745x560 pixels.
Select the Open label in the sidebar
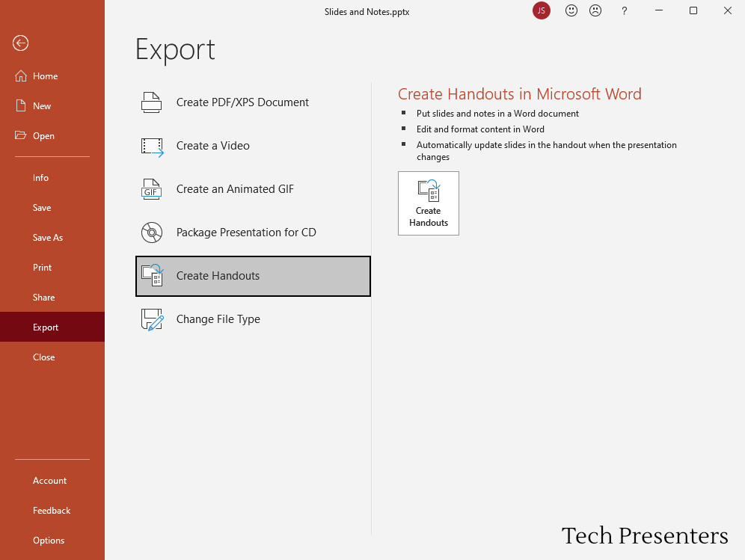[43, 136]
